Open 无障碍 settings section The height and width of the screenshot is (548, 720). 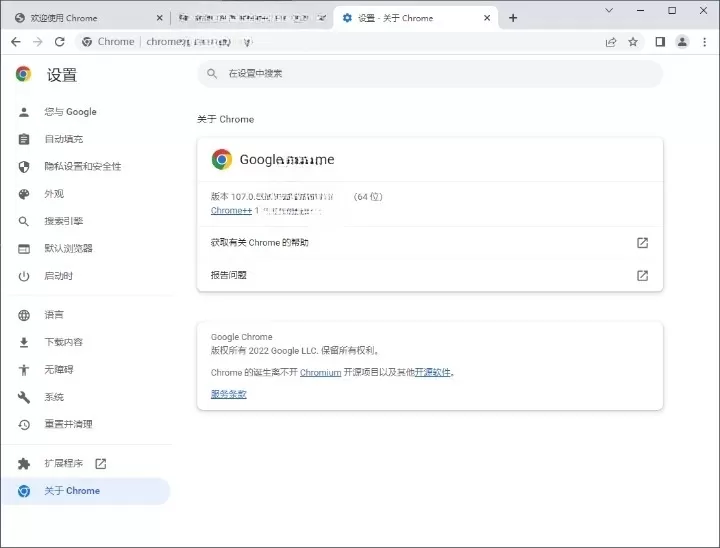point(87,370)
